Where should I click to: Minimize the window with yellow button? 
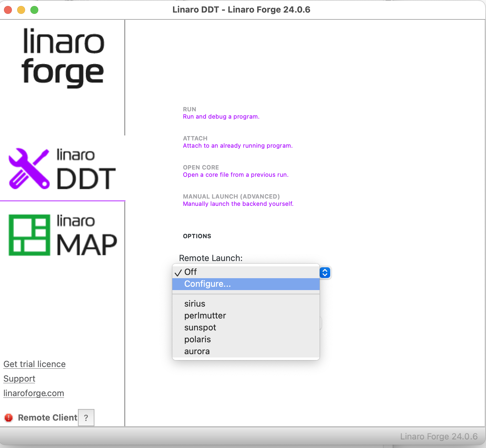point(21,10)
